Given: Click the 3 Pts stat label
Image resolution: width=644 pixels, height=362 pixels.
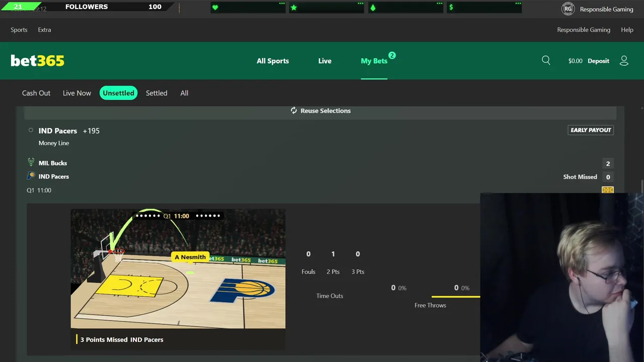Looking at the screenshot, I should click(x=358, y=271).
